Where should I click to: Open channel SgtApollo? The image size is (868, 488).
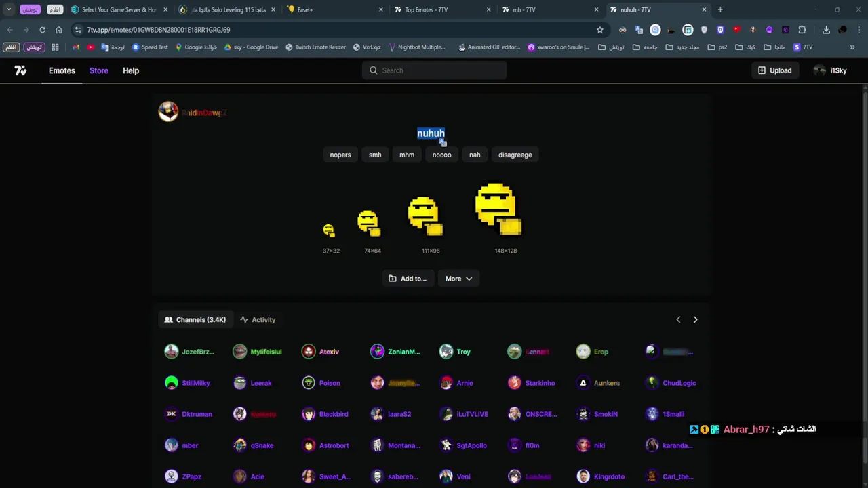(464, 445)
